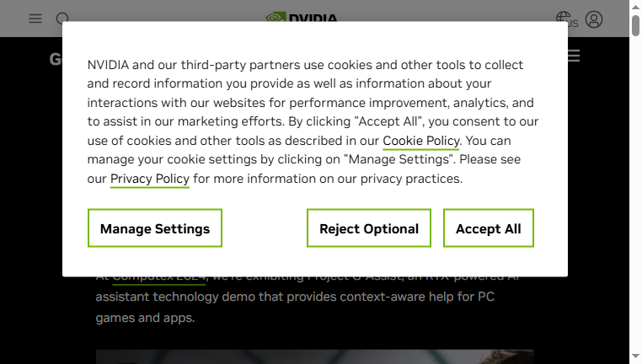
Task: Click Accept All cookies button
Action: [x=489, y=228]
